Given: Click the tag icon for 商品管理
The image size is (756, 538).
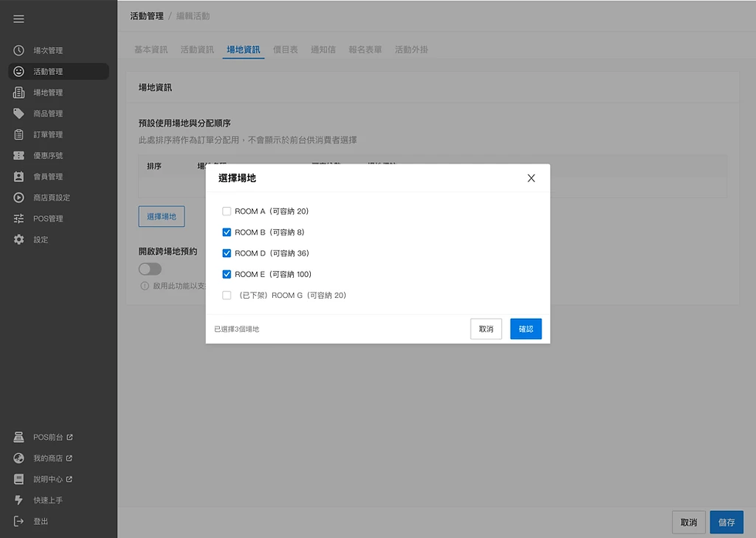Looking at the screenshot, I should (19, 113).
